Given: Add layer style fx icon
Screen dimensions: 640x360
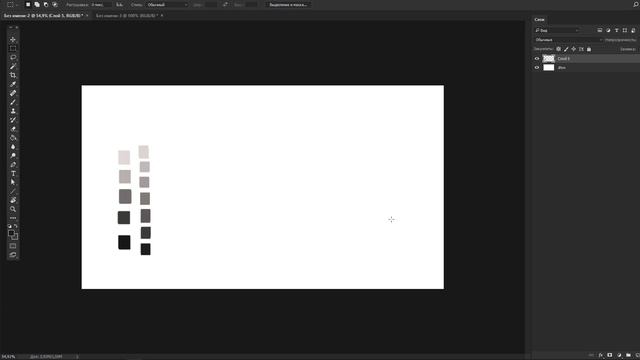Looking at the screenshot, I should 601,356.
